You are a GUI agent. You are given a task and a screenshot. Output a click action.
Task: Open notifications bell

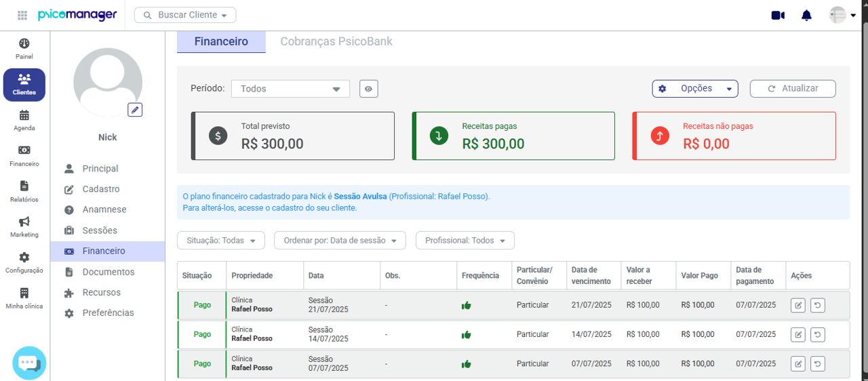coord(806,15)
